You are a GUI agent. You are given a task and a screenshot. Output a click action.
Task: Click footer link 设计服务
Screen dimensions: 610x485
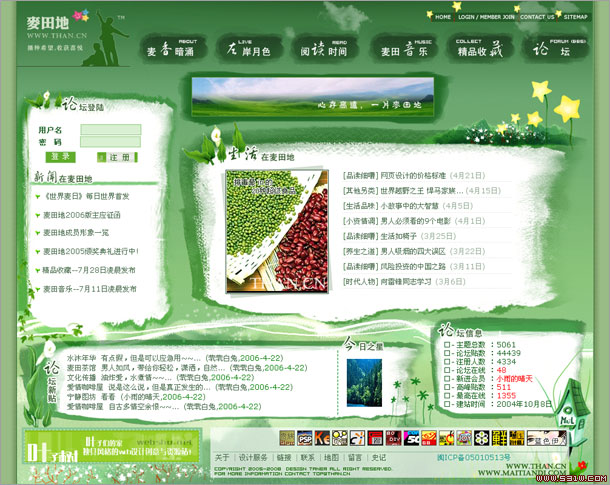coord(253,458)
